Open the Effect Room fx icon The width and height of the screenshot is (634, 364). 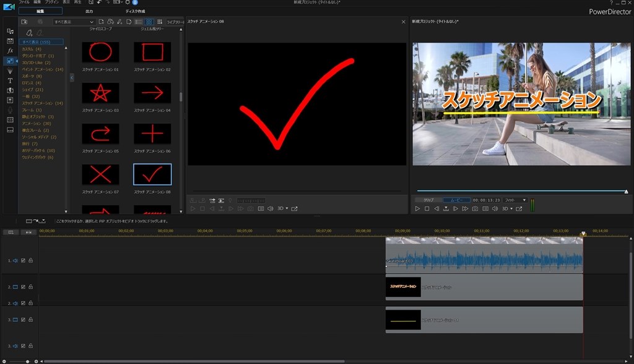tap(10, 51)
